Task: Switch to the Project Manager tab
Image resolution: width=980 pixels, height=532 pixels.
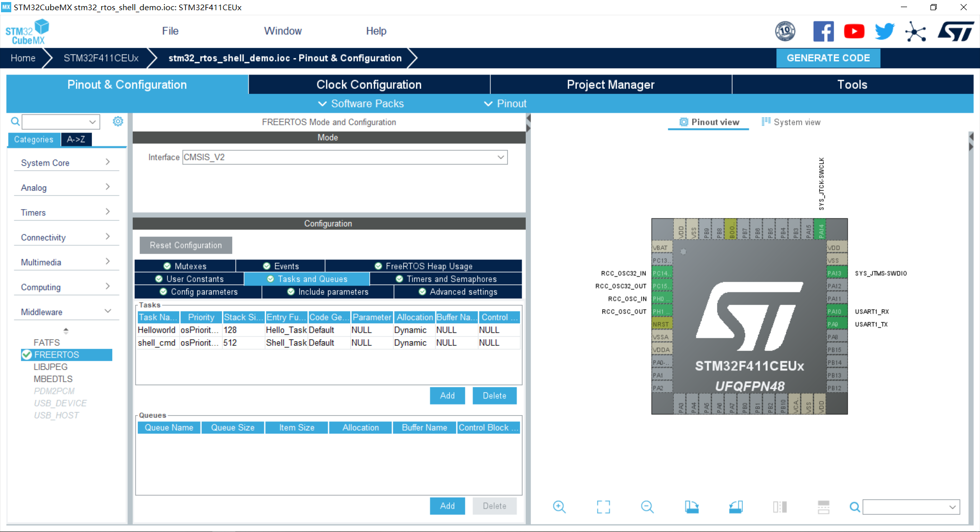Action: pos(610,85)
